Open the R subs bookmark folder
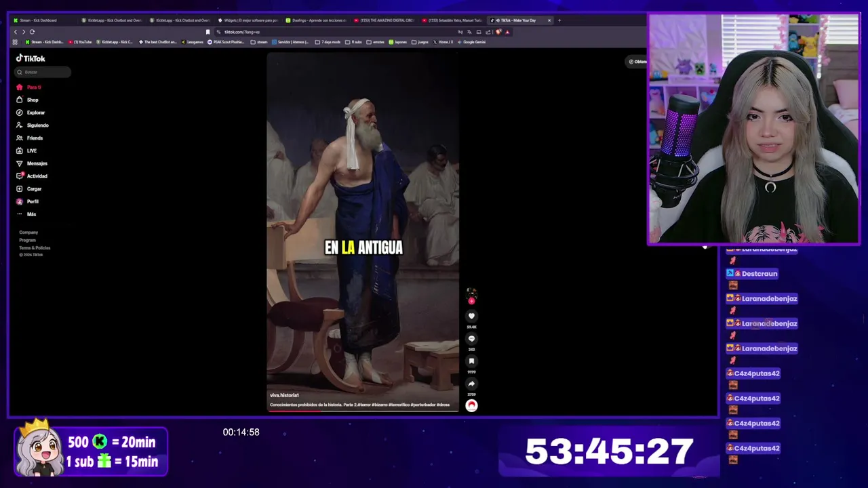This screenshot has height=488, width=868. 354,42
